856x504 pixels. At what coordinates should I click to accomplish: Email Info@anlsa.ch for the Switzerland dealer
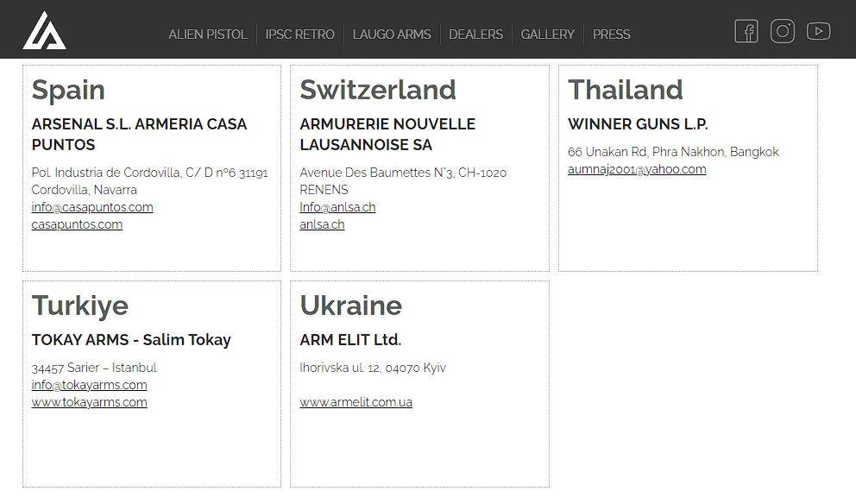coord(337,207)
